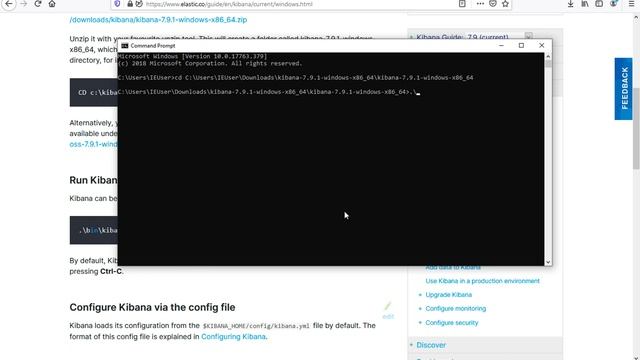Click the 'cd C:\Users\IEUser\Downloads' command line
The image size is (640, 360).
pos(296,78)
